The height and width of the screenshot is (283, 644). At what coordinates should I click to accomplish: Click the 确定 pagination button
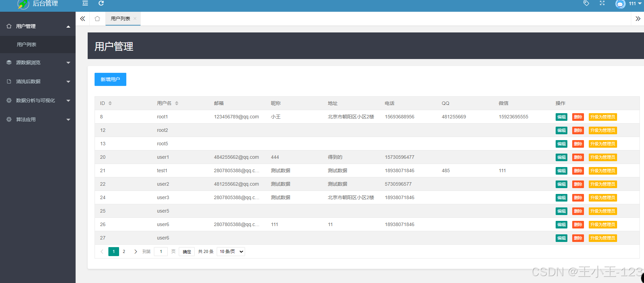click(x=187, y=252)
